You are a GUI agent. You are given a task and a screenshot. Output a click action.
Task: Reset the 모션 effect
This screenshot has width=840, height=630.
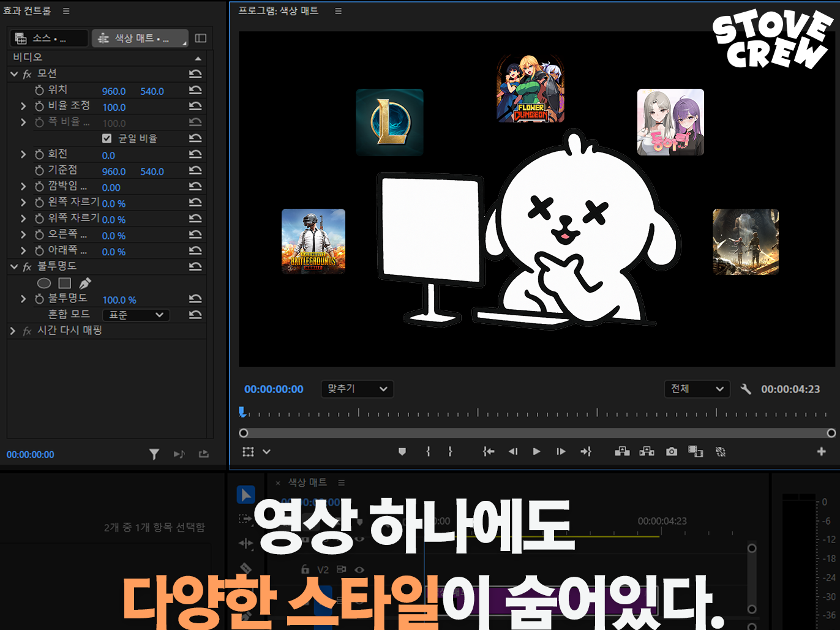coord(195,74)
